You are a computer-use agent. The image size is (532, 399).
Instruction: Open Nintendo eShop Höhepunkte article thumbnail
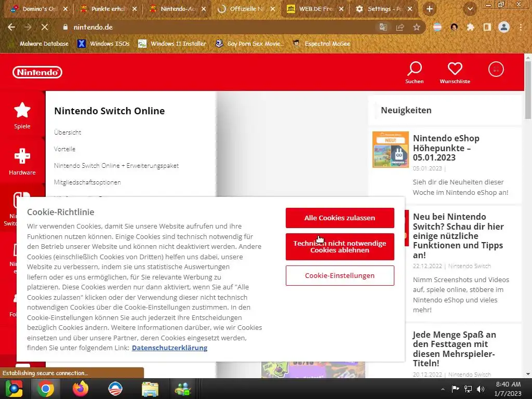click(391, 150)
